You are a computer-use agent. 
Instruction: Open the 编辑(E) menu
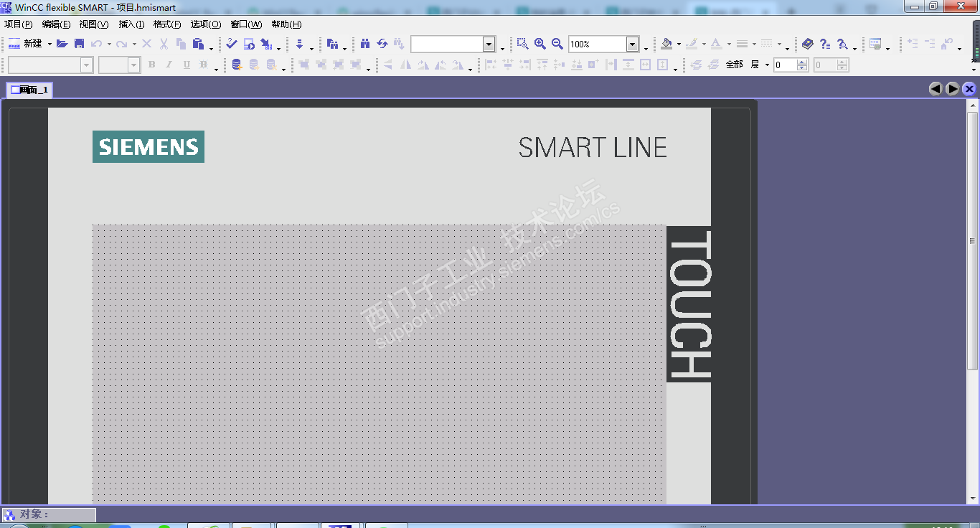point(56,24)
